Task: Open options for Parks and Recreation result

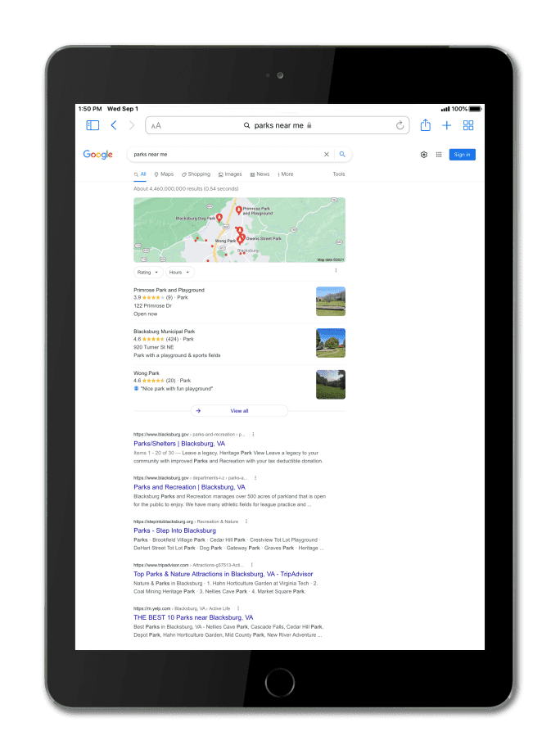Action: [x=255, y=478]
